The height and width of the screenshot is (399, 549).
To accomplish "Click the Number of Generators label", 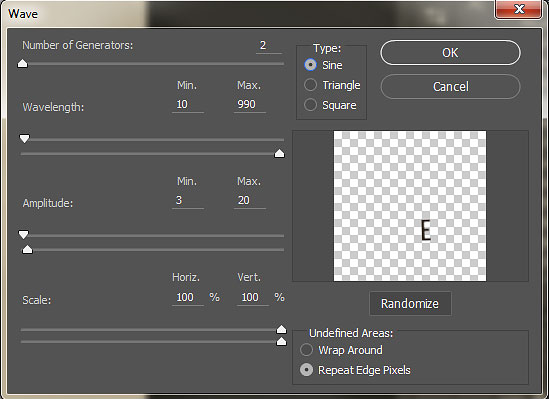I will [x=77, y=45].
